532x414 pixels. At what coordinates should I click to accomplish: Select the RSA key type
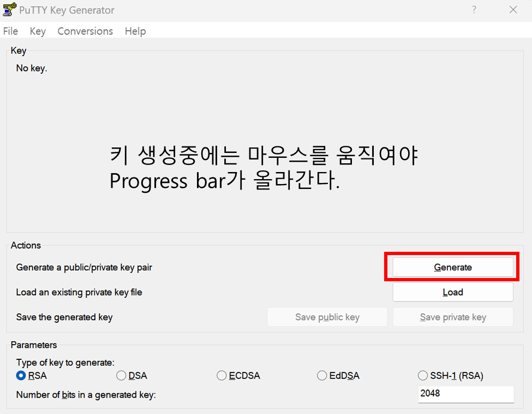click(x=31, y=376)
